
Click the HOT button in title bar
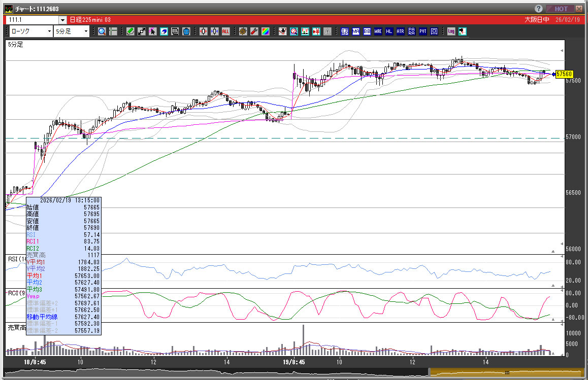561,9
